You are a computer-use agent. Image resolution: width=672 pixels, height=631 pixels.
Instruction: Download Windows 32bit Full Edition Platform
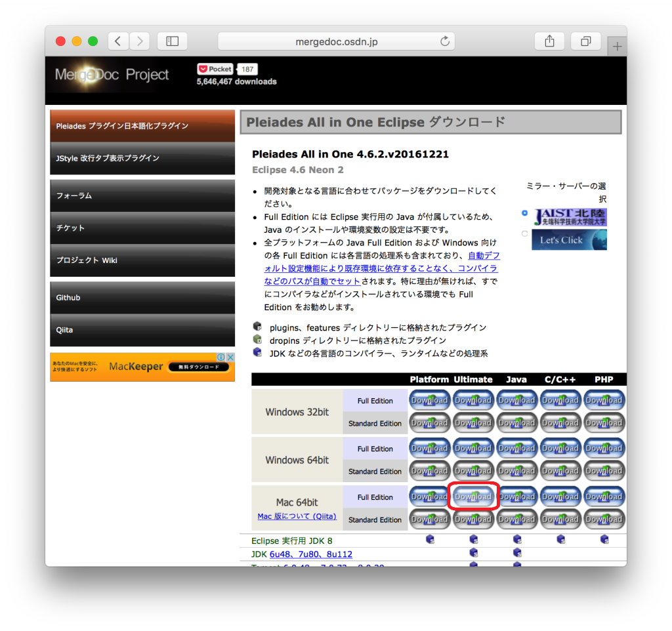click(x=429, y=400)
